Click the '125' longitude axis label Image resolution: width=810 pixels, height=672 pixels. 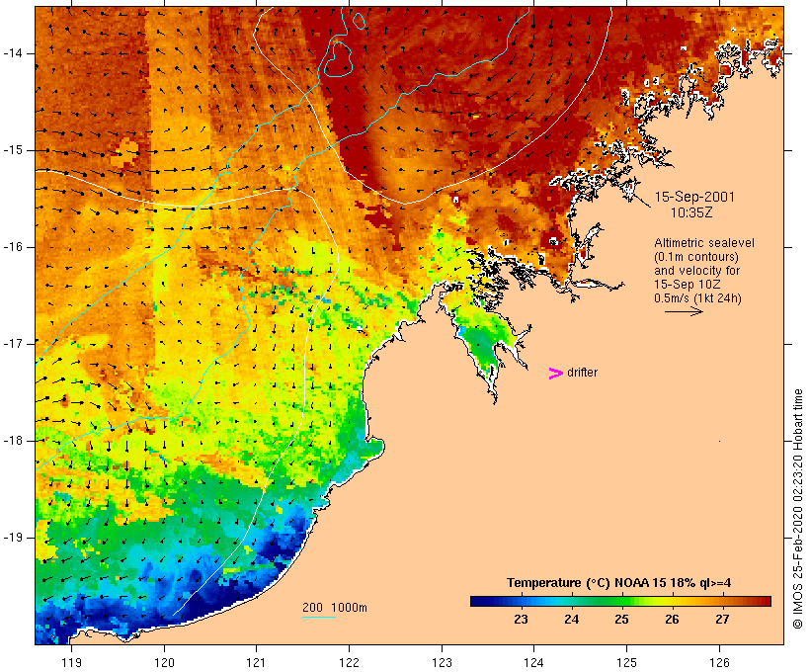point(626,663)
